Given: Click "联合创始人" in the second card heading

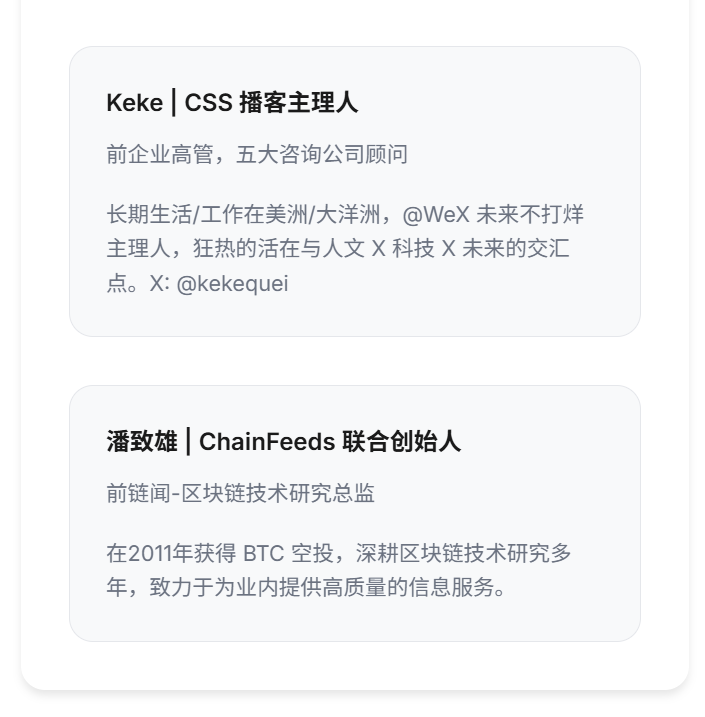Looking at the screenshot, I should click(x=401, y=441).
